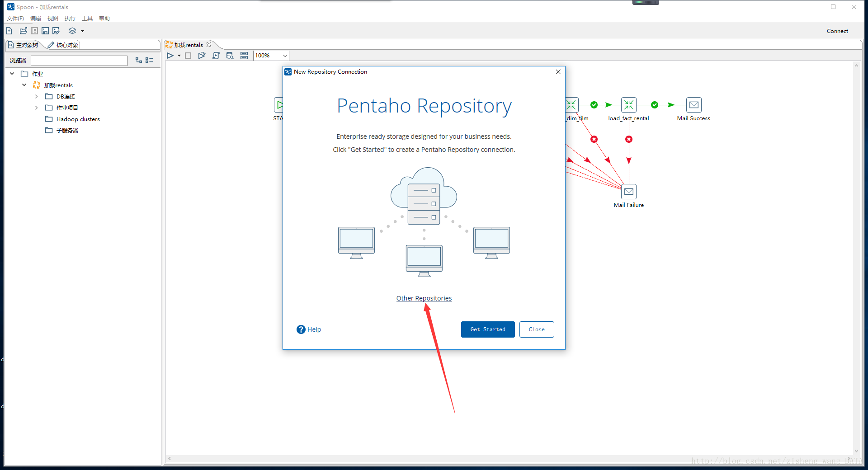868x470 pixels.
Task: Click the dim_film job entry icon
Action: click(571, 105)
